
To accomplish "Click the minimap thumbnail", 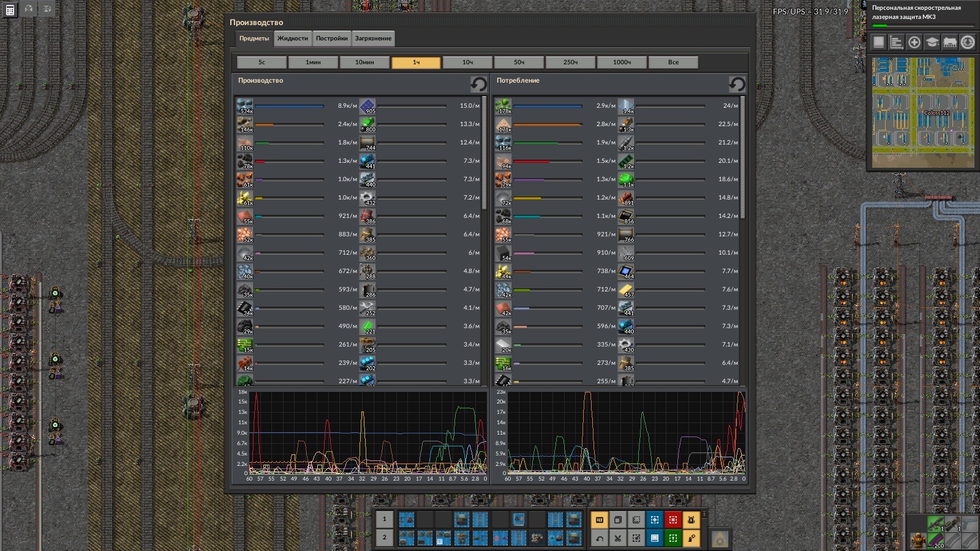I will (x=923, y=112).
